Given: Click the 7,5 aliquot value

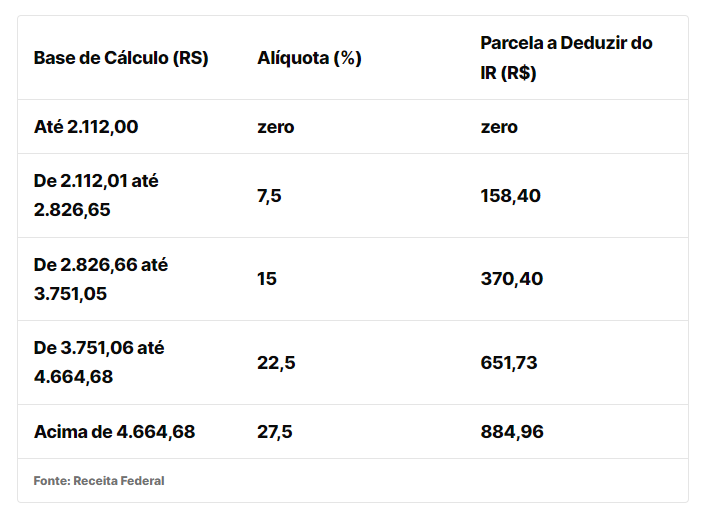Looking at the screenshot, I should (269, 196).
